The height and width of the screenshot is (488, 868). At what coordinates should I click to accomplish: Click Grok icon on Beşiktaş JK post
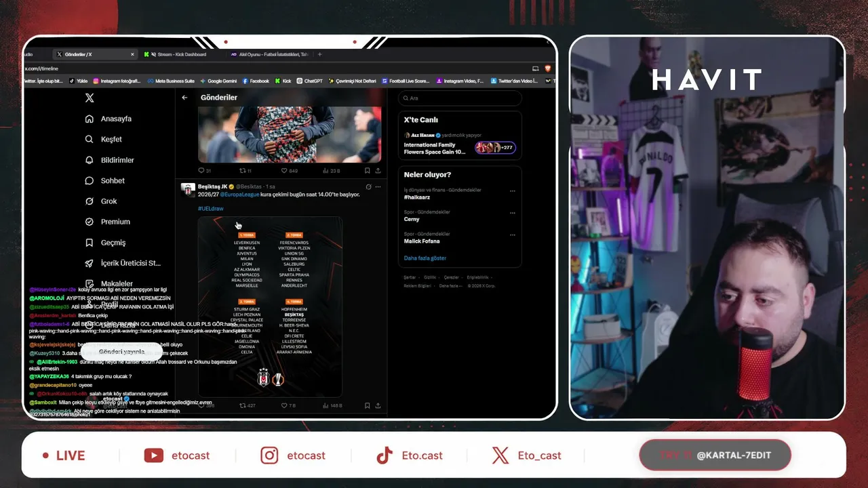pos(368,186)
